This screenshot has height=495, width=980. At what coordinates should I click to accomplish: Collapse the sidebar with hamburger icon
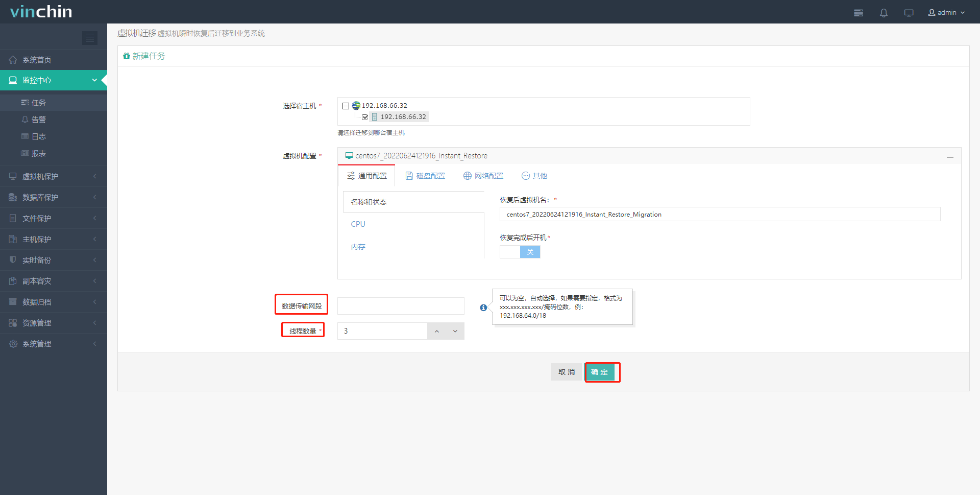90,38
